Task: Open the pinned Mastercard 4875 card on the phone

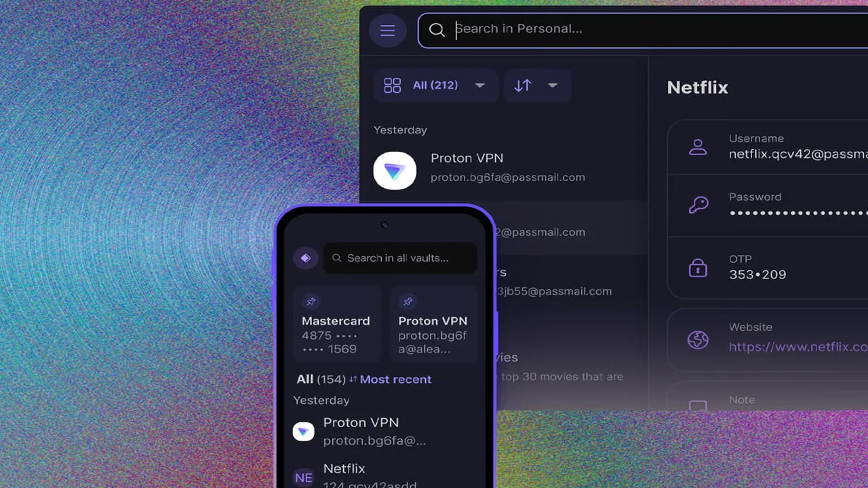Action: [x=337, y=324]
